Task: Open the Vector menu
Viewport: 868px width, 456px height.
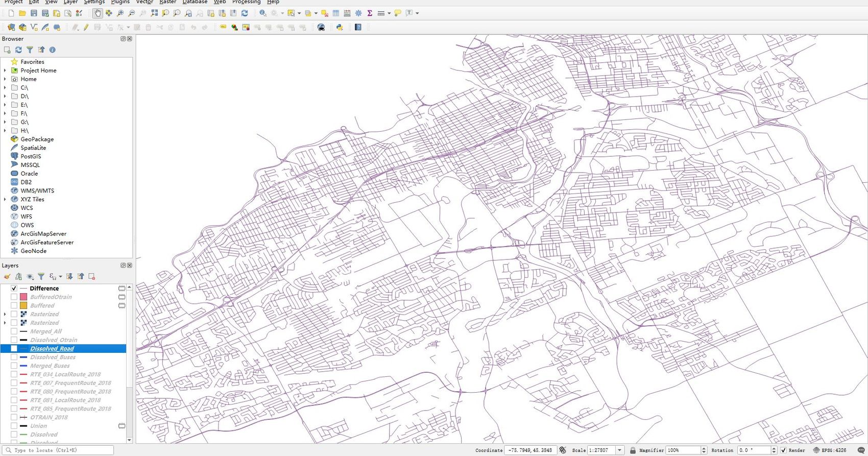Action: (144, 2)
